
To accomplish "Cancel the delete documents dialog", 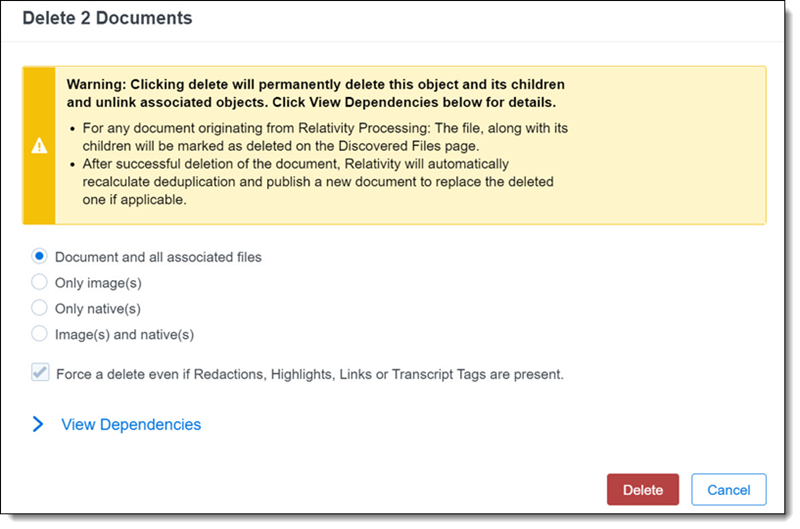I will 728,490.
